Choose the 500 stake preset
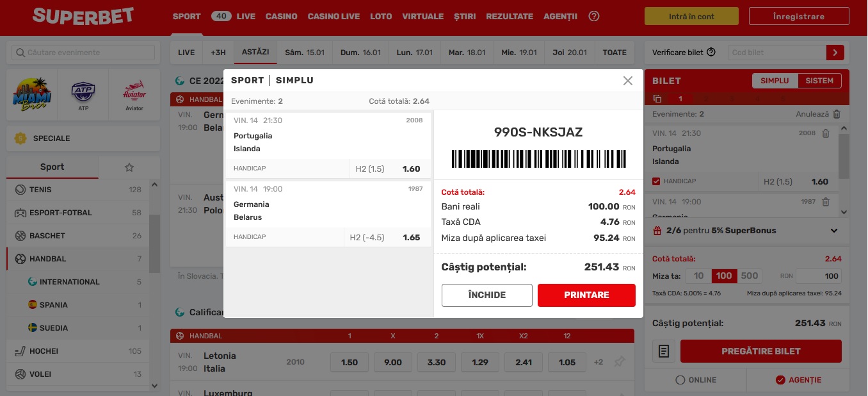The width and height of the screenshot is (868, 396). [x=749, y=276]
